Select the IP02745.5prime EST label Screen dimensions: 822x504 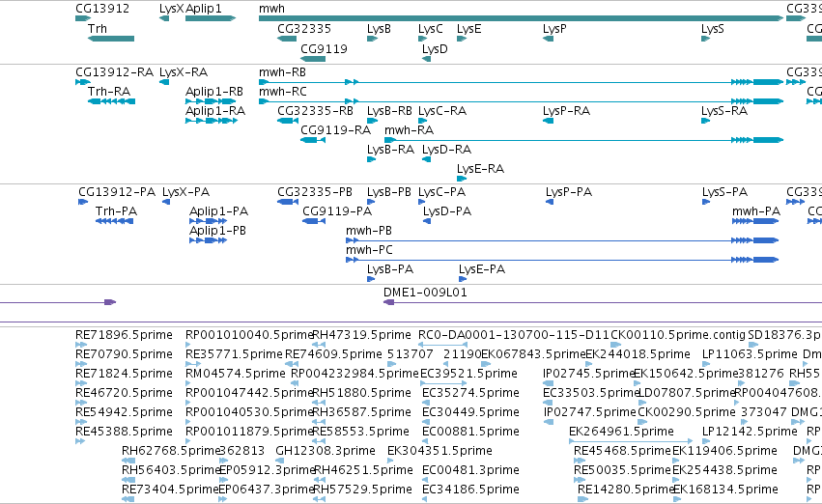(x=589, y=374)
